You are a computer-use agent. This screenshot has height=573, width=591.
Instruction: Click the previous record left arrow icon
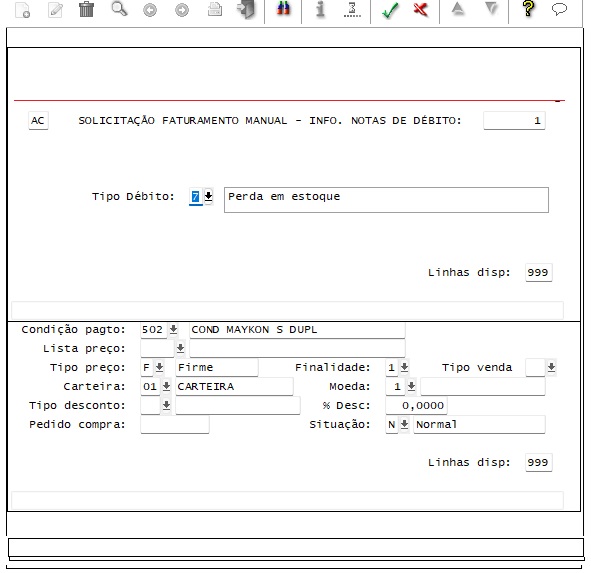pyautogui.click(x=150, y=10)
